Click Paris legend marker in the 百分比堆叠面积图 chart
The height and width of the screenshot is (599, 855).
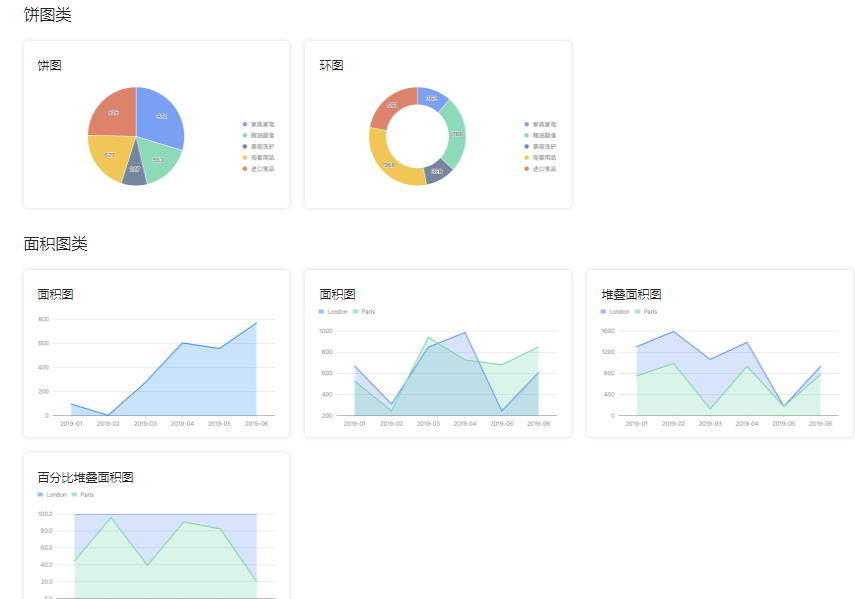click(x=75, y=495)
